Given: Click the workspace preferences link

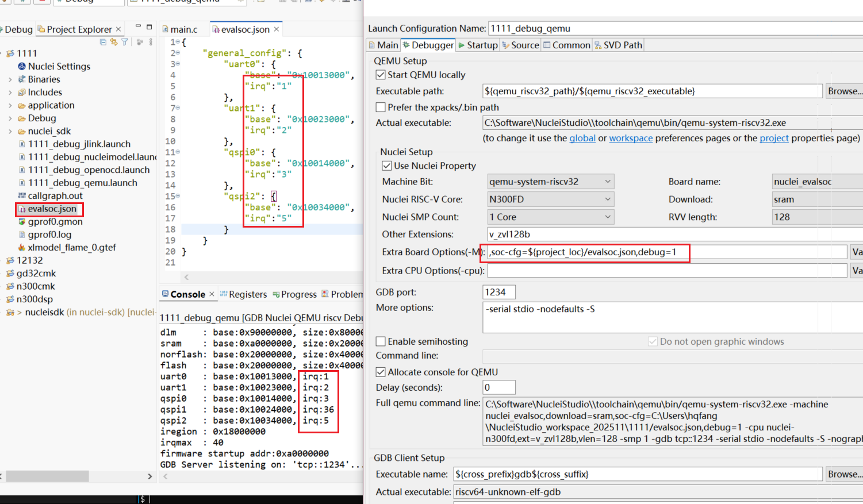Looking at the screenshot, I should point(631,138).
